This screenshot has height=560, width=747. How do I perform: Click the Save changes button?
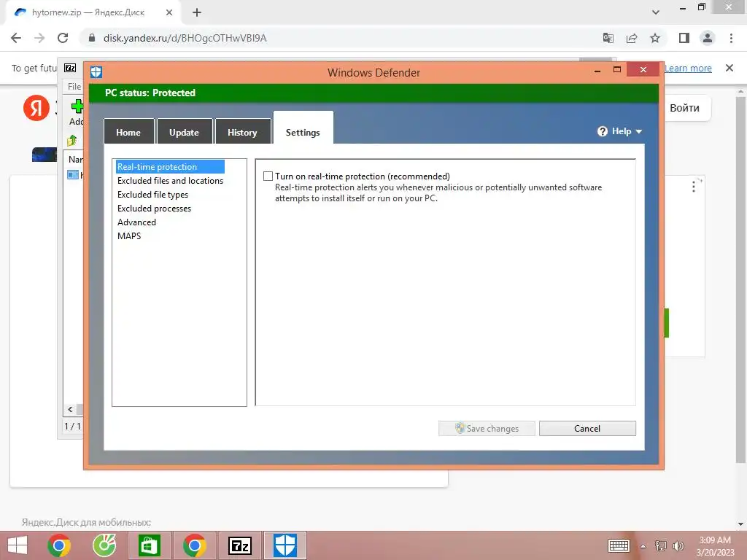point(487,428)
